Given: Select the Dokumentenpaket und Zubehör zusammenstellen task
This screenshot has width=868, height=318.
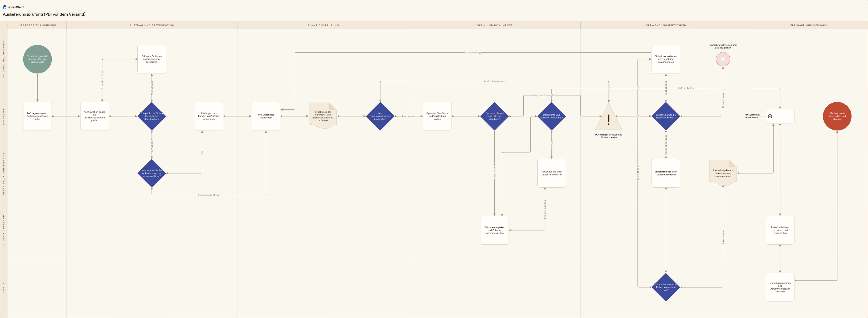Looking at the screenshot, I should point(494,230).
